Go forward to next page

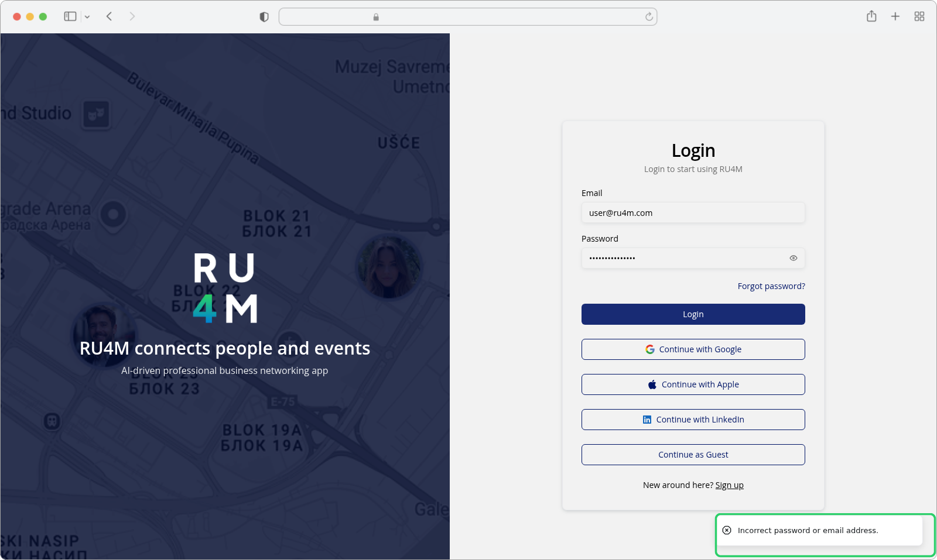pyautogui.click(x=132, y=16)
